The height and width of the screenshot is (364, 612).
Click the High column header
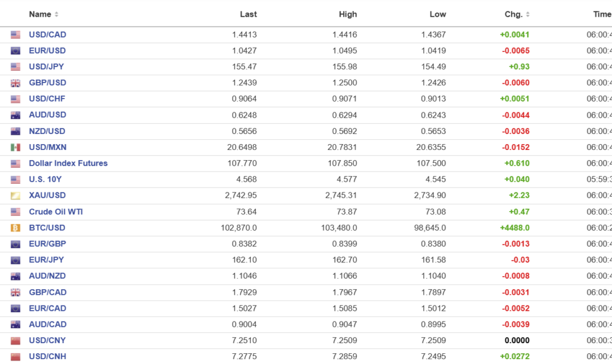click(347, 14)
